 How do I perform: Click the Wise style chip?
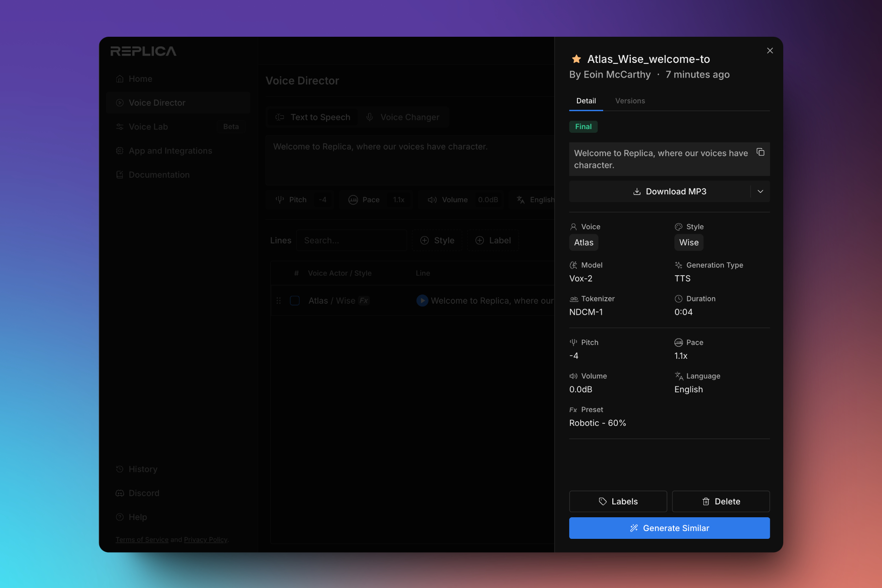(x=689, y=243)
